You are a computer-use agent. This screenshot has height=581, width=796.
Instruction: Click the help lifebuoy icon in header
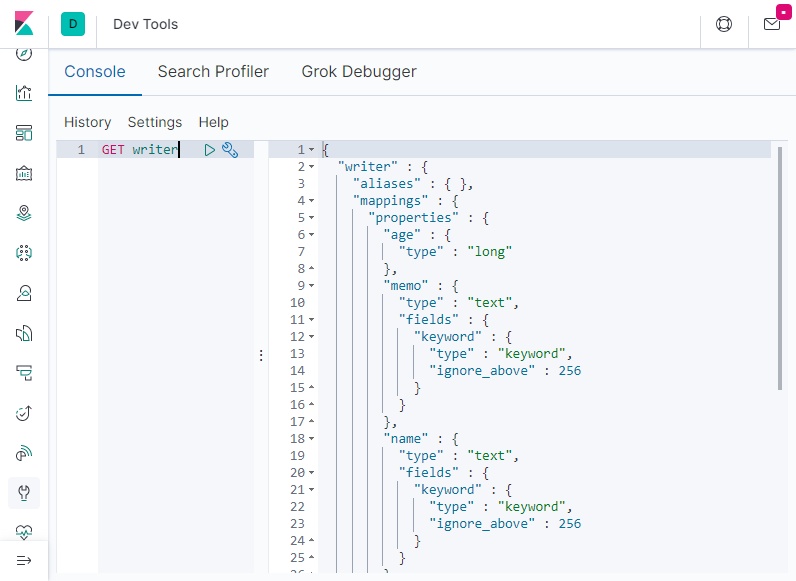coord(724,24)
